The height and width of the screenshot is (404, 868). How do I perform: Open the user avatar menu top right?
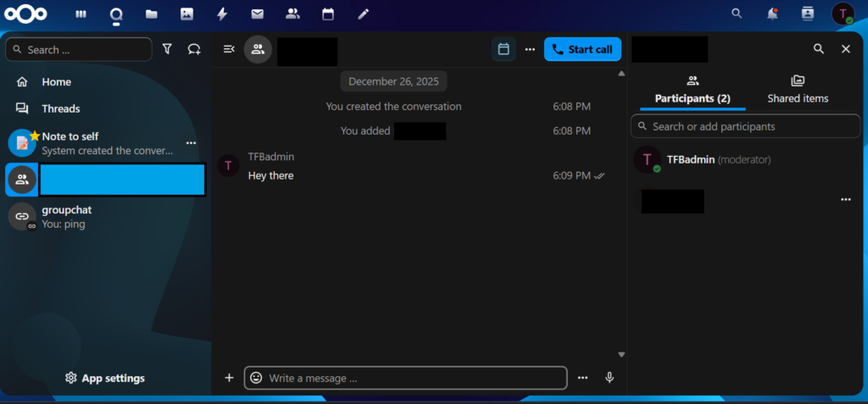coord(843,14)
